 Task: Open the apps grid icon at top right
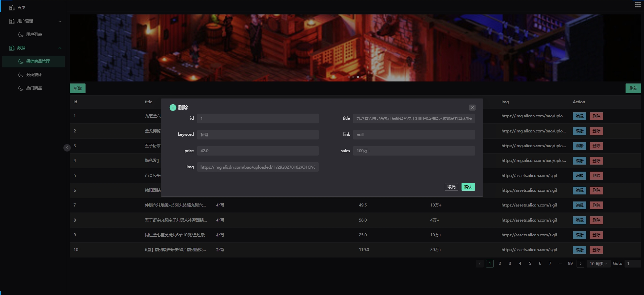638,5
